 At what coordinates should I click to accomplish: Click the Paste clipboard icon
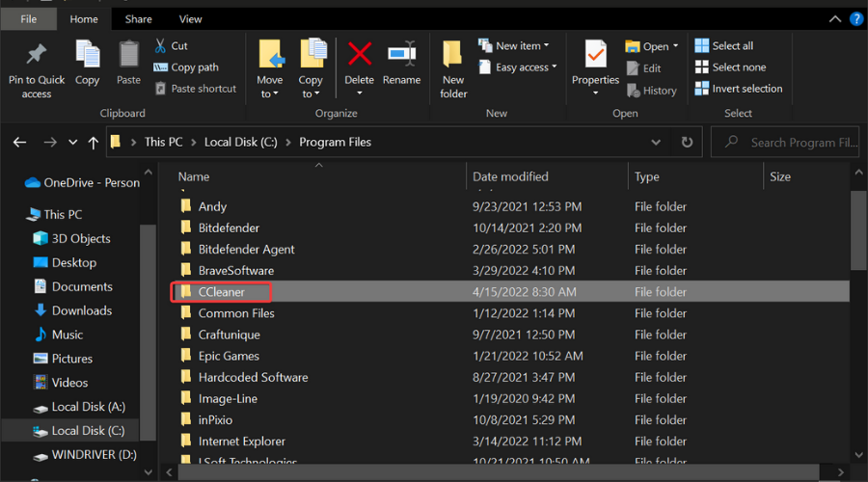coord(128,55)
